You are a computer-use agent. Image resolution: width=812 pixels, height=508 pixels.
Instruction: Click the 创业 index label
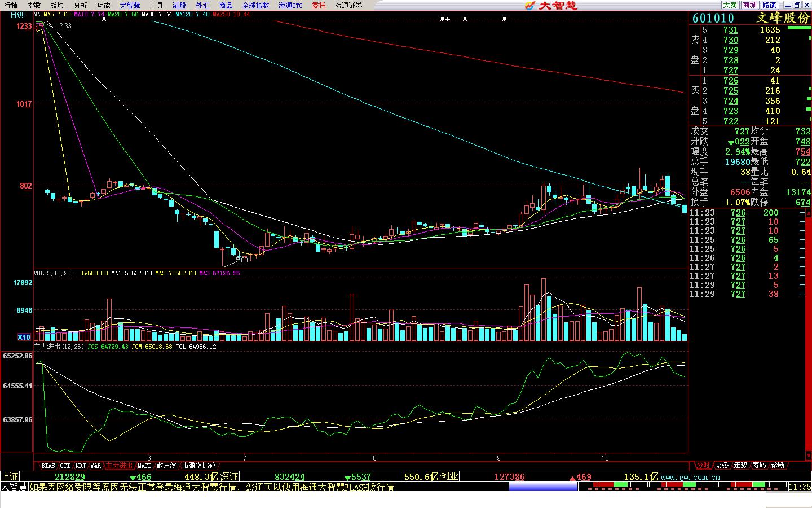tap(449, 476)
